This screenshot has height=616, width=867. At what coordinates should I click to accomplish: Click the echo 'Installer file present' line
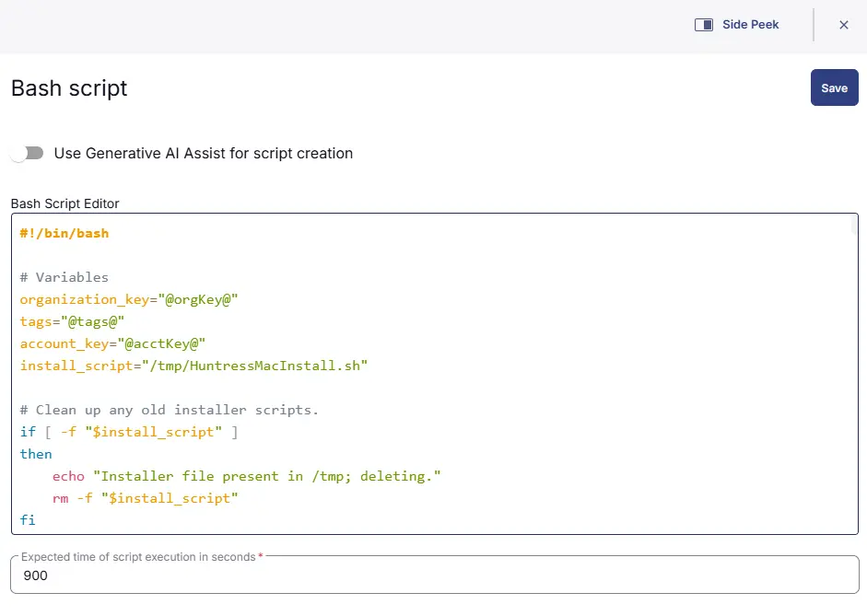tap(247, 476)
